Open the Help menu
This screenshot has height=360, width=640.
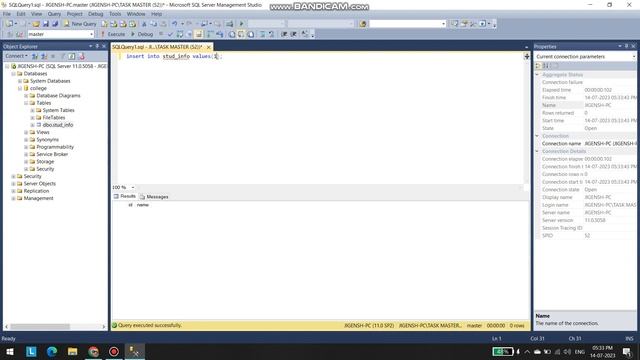(157, 14)
